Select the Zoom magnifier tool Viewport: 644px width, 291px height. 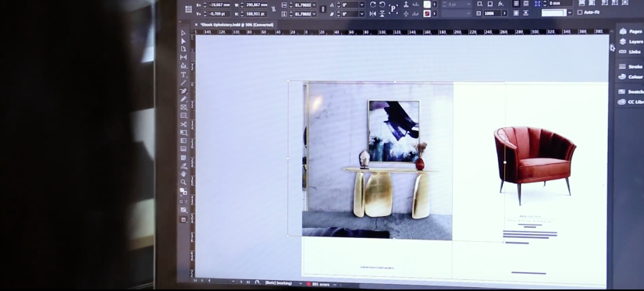(x=183, y=183)
